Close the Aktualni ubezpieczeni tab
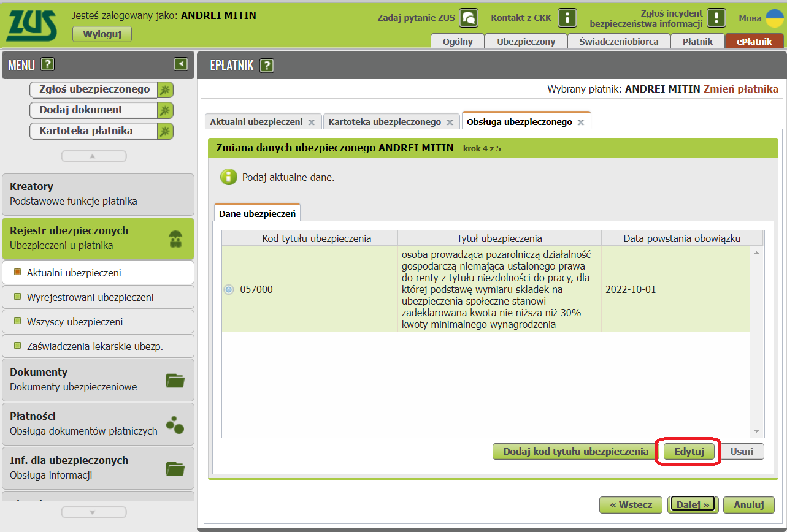787x532 pixels. point(312,123)
